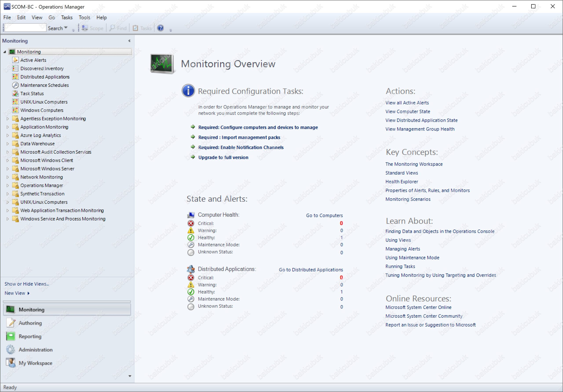Click the Computer Health computer icon
Image resolution: width=563 pixels, height=392 pixels.
pyautogui.click(x=191, y=215)
